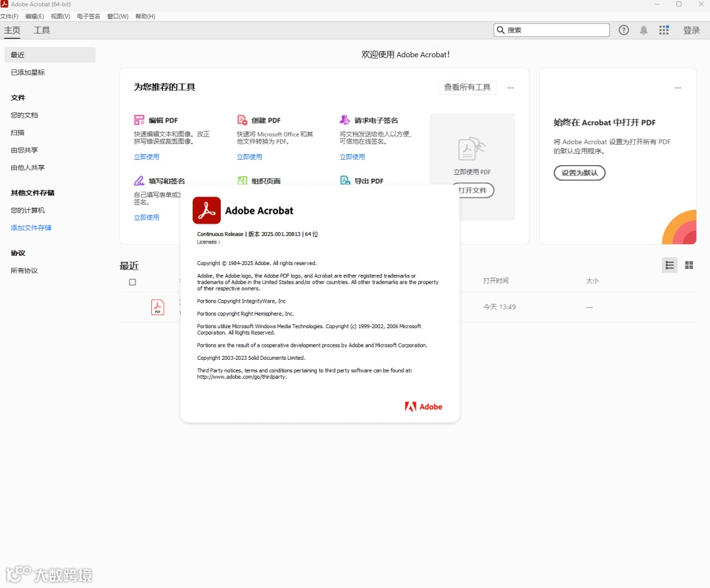Image resolution: width=710 pixels, height=588 pixels.
Task: Click the 查看所有工具 button
Action: coord(467,87)
